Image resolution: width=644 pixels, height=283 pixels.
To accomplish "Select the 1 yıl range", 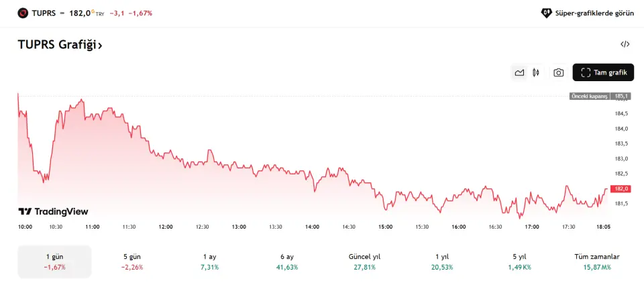I will pyautogui.click(x=441, y=262).
